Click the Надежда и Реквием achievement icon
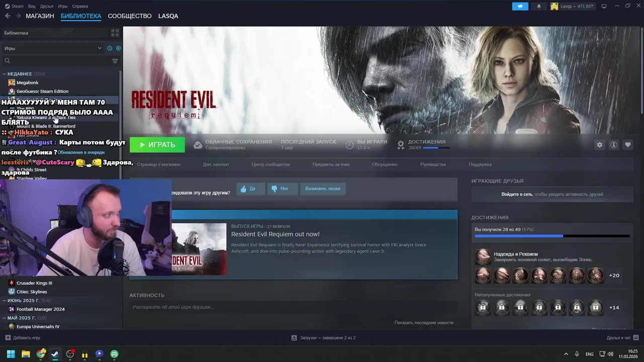Viewport: 644px width, 362px height. 482,257
